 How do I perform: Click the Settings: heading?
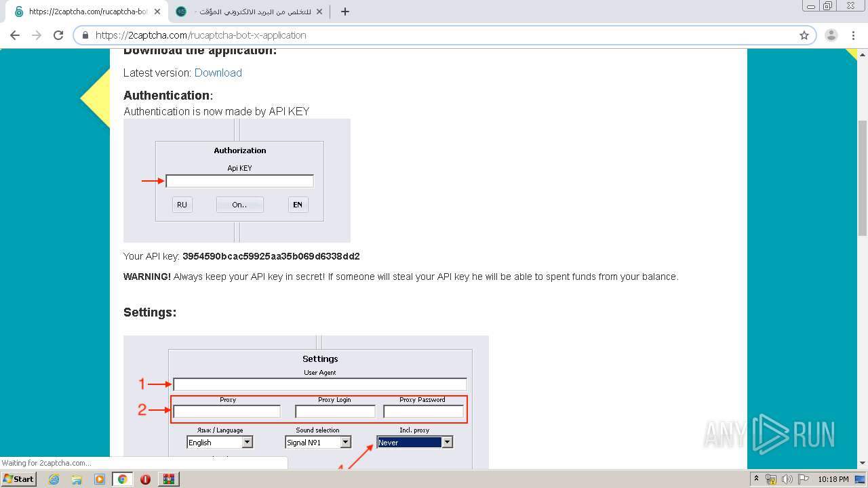[150, 312]
